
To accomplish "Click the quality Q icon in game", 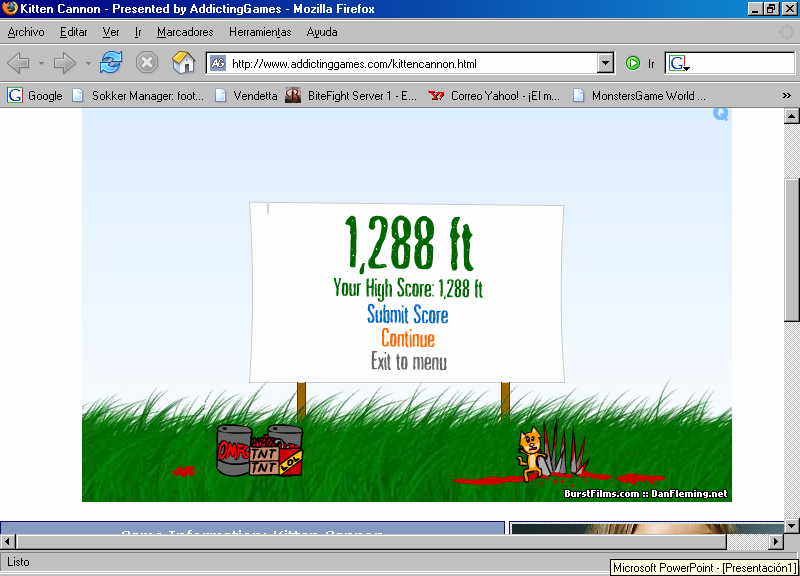I will tap(720, 114).
